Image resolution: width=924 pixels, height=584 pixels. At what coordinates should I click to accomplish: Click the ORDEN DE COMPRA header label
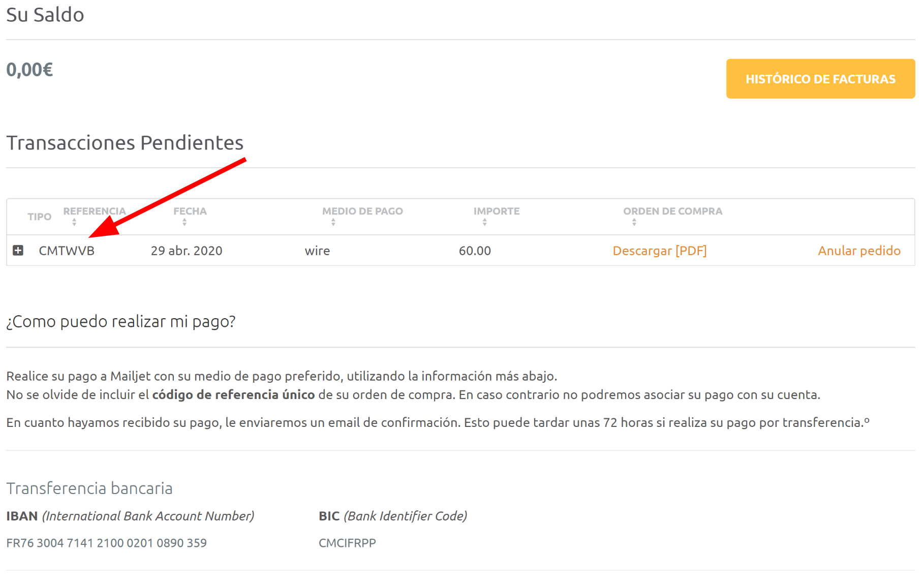pyautogui.click(x=672, y=211)
